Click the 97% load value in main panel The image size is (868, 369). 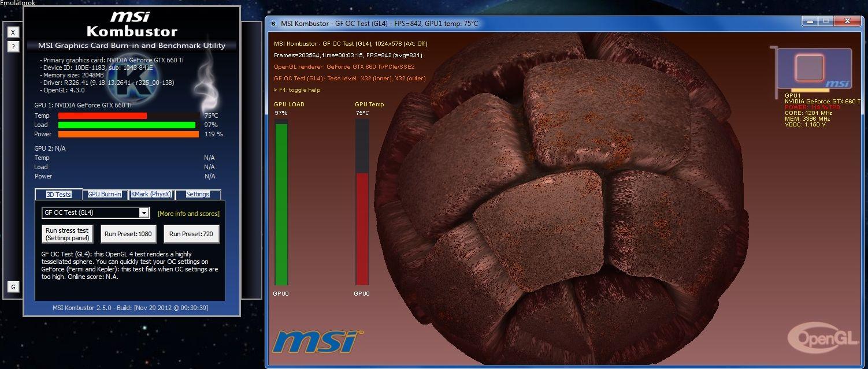[210, 125]
